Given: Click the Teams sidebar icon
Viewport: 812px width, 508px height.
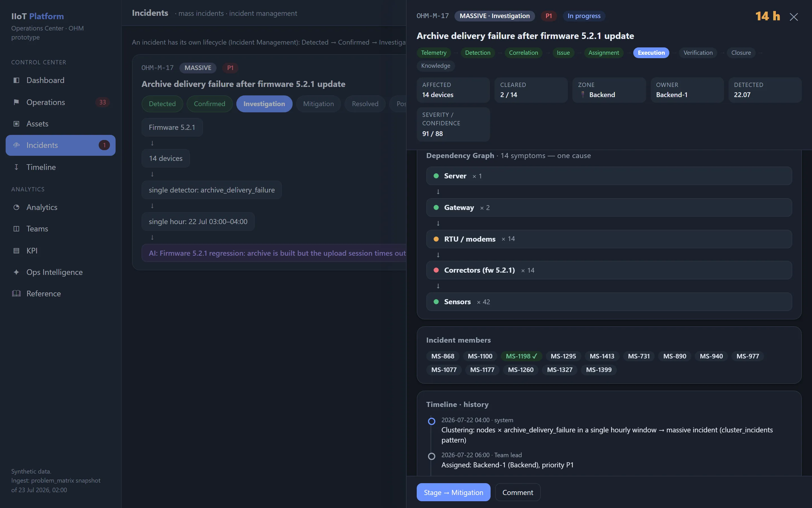Looking at the screenshot, I should [16, 229].
